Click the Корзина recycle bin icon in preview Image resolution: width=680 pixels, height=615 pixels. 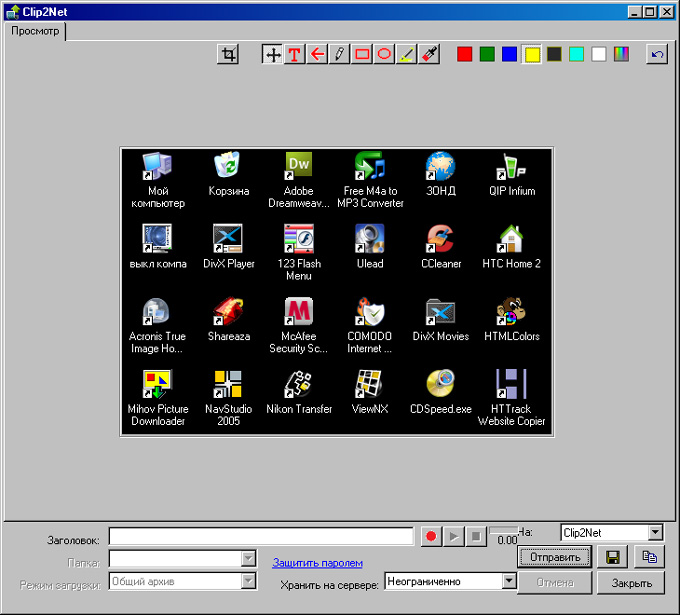pyautogui.click(x=228, y=165)
